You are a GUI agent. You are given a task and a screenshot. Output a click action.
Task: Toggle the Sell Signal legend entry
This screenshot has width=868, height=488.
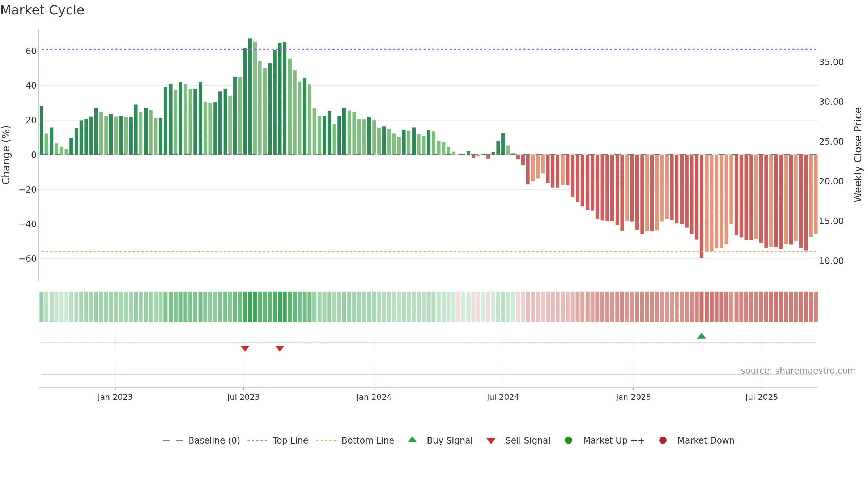pyautogui.click(x=518, y=440)
